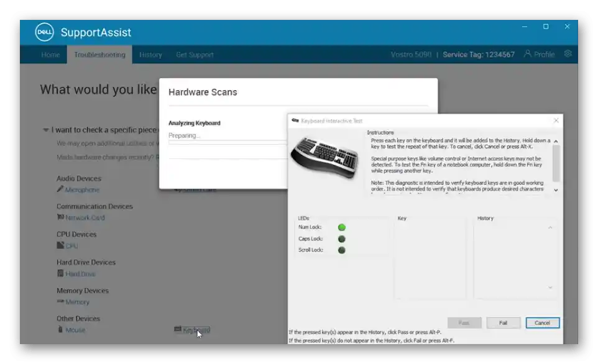Select the Hard Drive device icon
This screenshot has width=598, height=364.
coord(60,273)
